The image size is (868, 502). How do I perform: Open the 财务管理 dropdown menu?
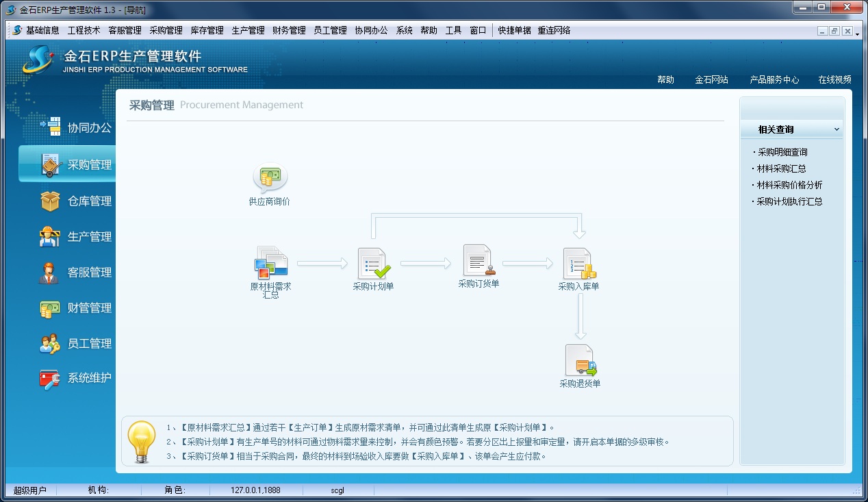tap(289, 31)
